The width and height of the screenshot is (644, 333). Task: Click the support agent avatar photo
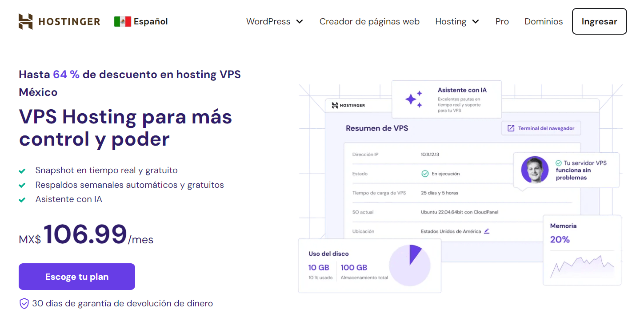535,170
